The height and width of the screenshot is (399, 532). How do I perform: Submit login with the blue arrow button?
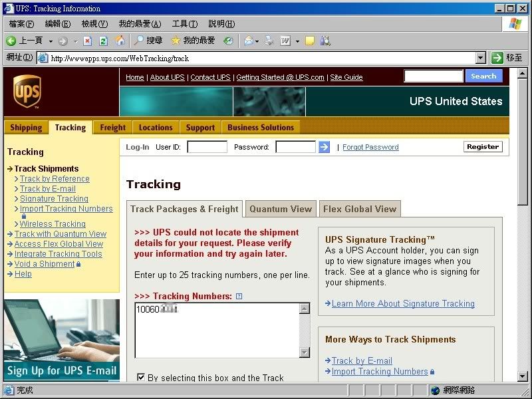coord(324,147)
